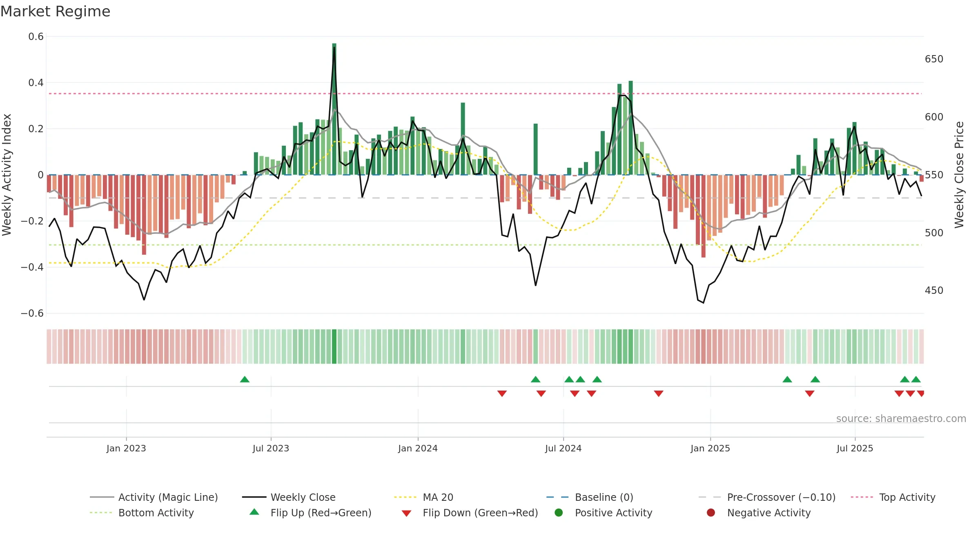The image size is (980, 551).
Task: Toggle Activity (Magic Line) legend entry
Action: [154, 497]
